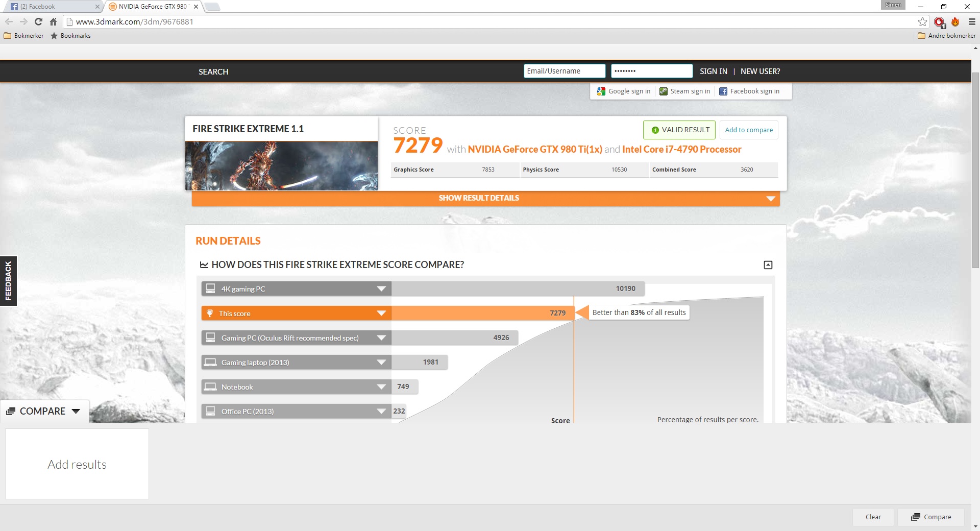Click the password field

pyautogui.click(x=652, y=71)
